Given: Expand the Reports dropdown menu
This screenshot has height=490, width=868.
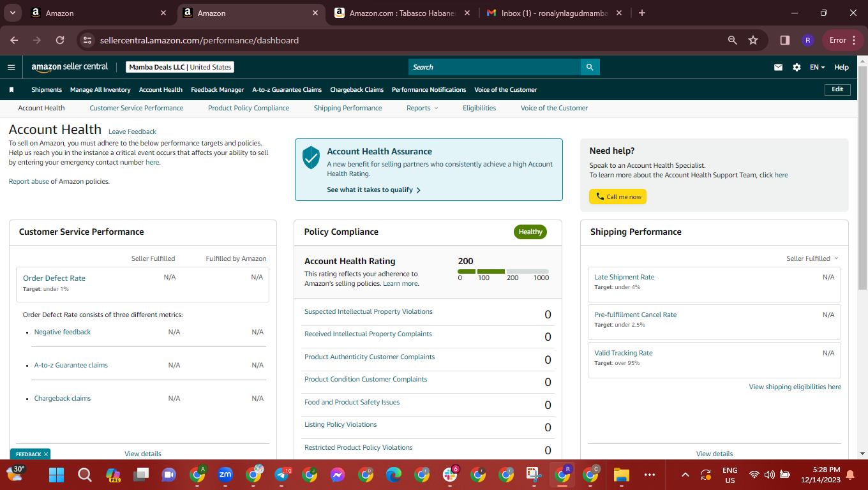Looking at the screenshot, I should (422, 108).
